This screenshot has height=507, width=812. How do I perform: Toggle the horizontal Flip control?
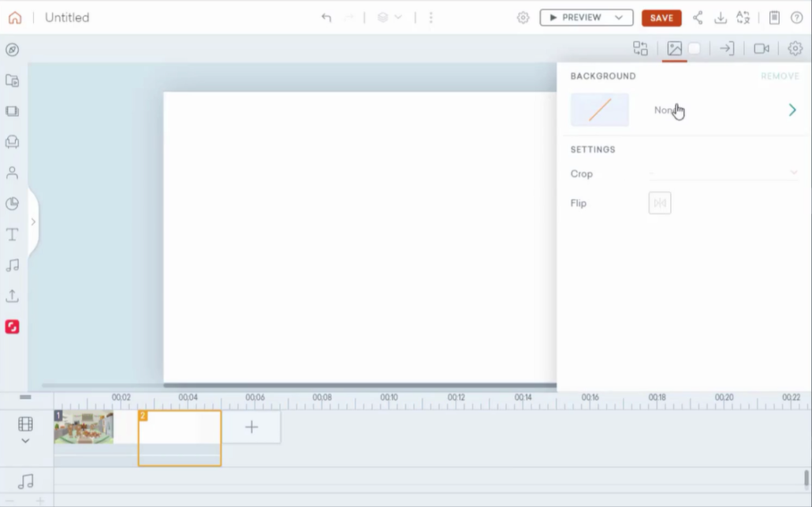pyautogui.click(x=660, y=203)
